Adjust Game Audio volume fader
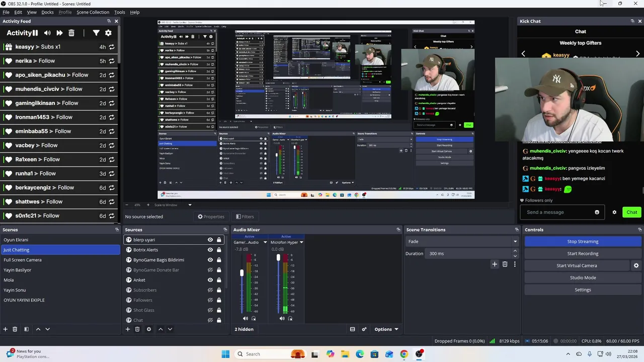The height and width of the screenshot is (362, 644). (x=242, y=273)
